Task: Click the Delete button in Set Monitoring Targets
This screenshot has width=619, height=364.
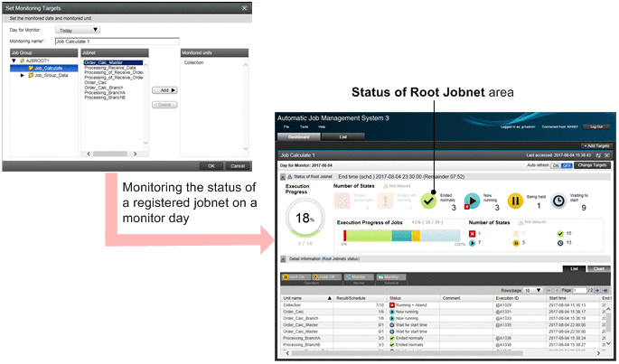Action: point(164,105)
